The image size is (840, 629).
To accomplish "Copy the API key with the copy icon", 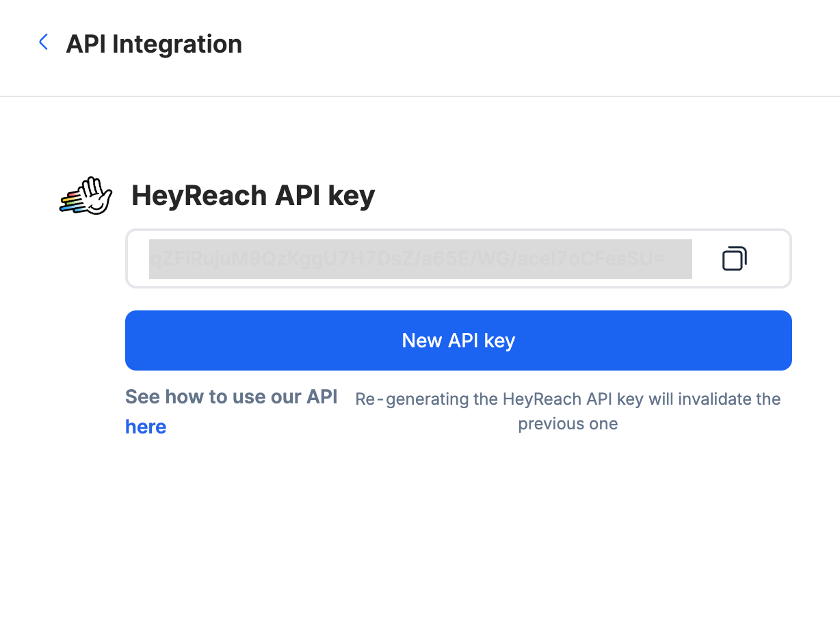I will coord(734,258).
